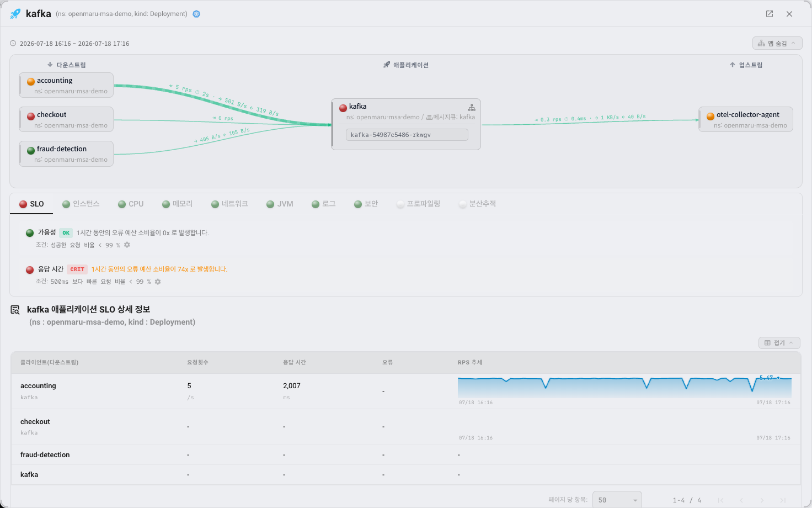The width and height of the screenshot is (812, 508).
Task: Click the fraud-detection row in the table
Action: coord(405,455)
